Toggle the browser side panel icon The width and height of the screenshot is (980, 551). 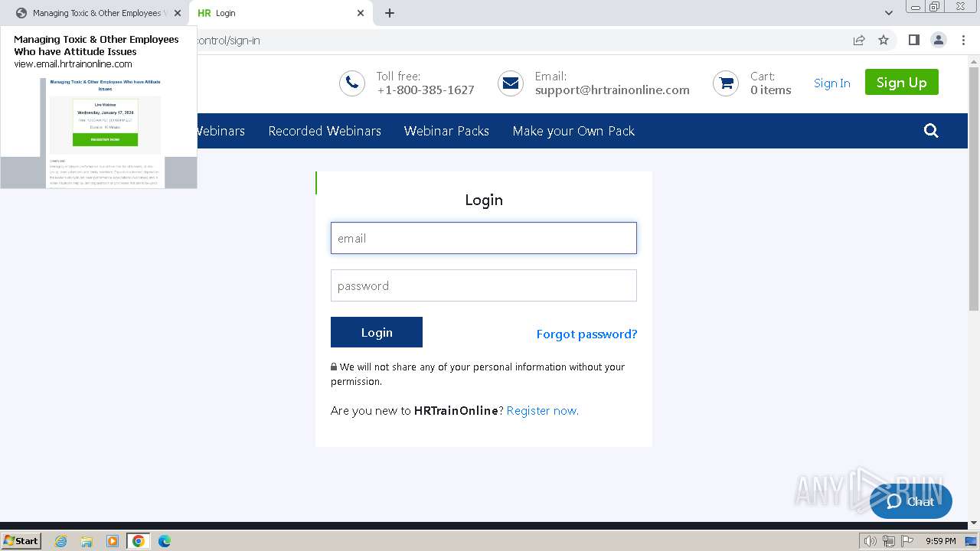pyautogui.click(x=913, y=40)
